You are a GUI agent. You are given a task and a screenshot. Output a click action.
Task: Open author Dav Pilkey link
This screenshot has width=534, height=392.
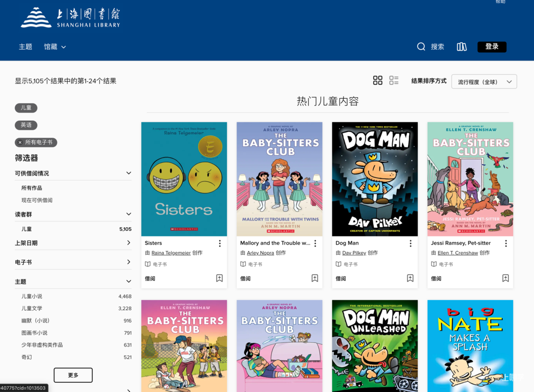354,253
